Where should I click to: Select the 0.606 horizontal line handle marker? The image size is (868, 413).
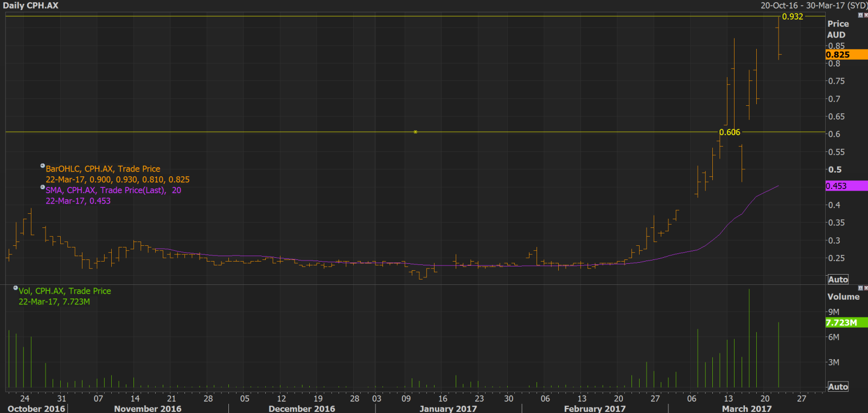(416, 132)
